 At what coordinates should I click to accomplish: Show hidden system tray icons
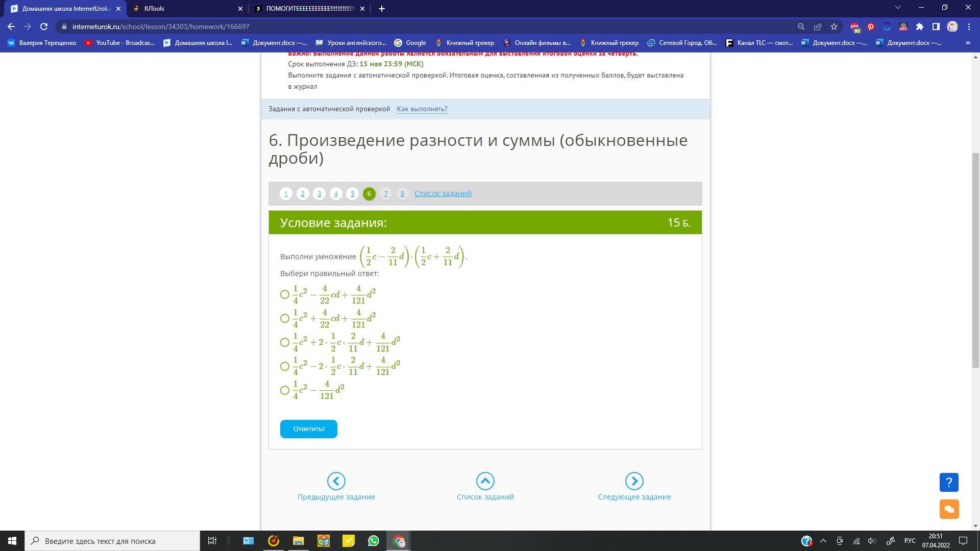tap(823, 541)
